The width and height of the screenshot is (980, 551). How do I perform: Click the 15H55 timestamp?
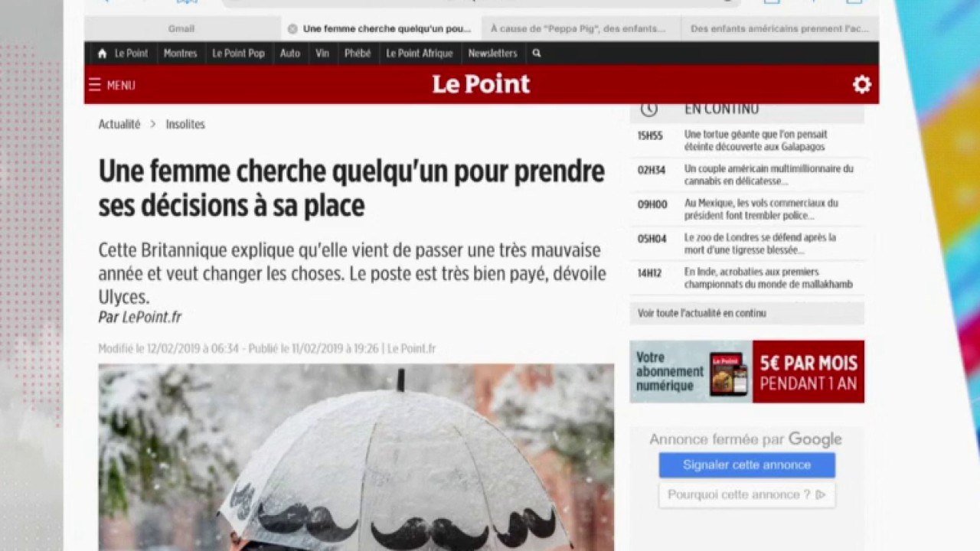pyautogui.click(x=650, y=135)
